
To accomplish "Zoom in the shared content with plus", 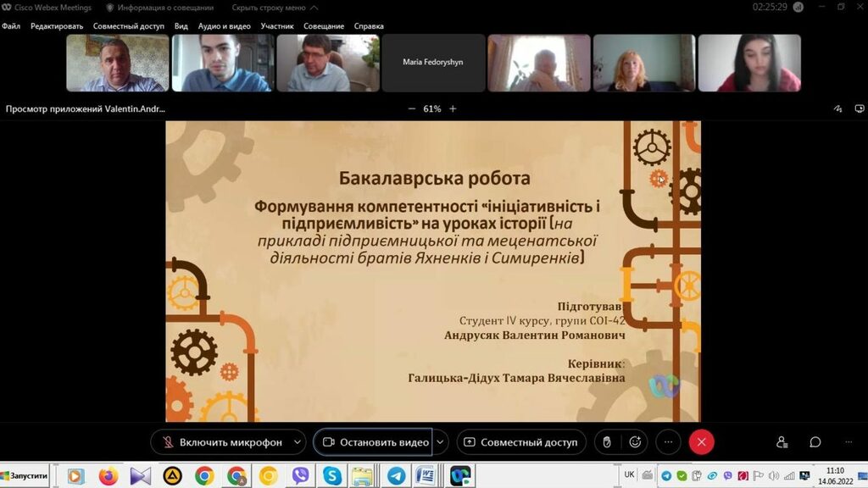I will [453, 109].
